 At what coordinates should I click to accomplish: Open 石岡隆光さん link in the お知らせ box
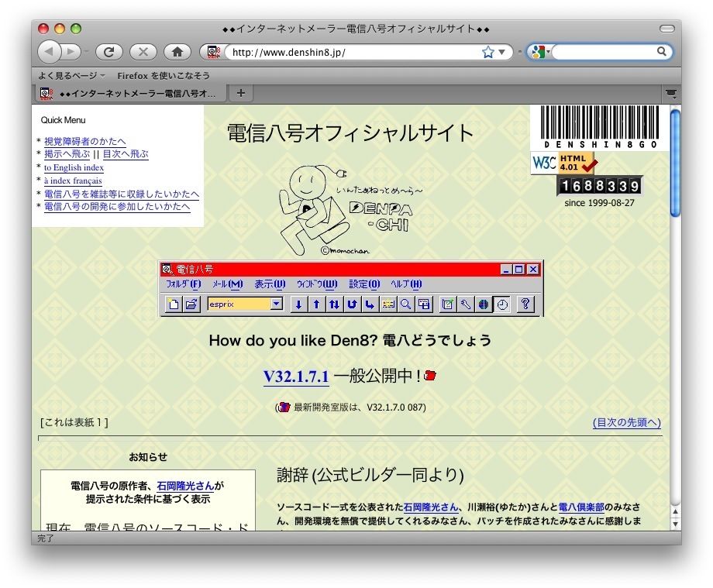[x=185, y=486]
